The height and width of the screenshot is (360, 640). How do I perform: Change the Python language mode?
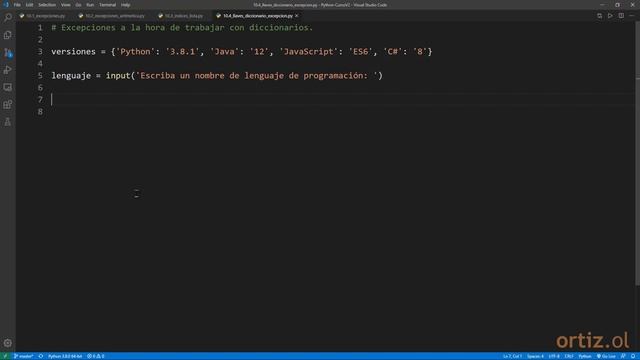coord(584,356)
